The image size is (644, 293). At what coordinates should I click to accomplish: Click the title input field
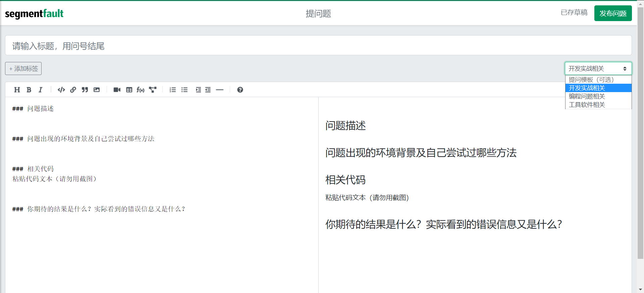(x=318, y=46)
